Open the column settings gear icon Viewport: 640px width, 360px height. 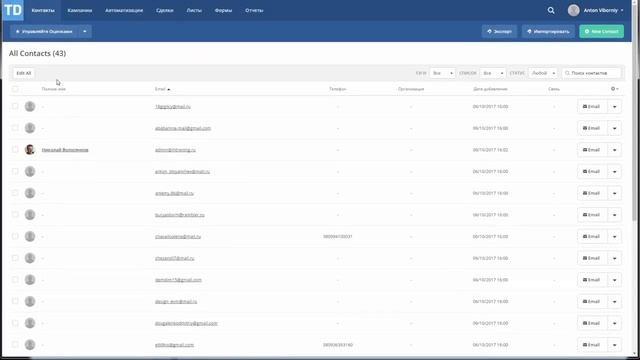pyautogui.click(x=614, y=89)
